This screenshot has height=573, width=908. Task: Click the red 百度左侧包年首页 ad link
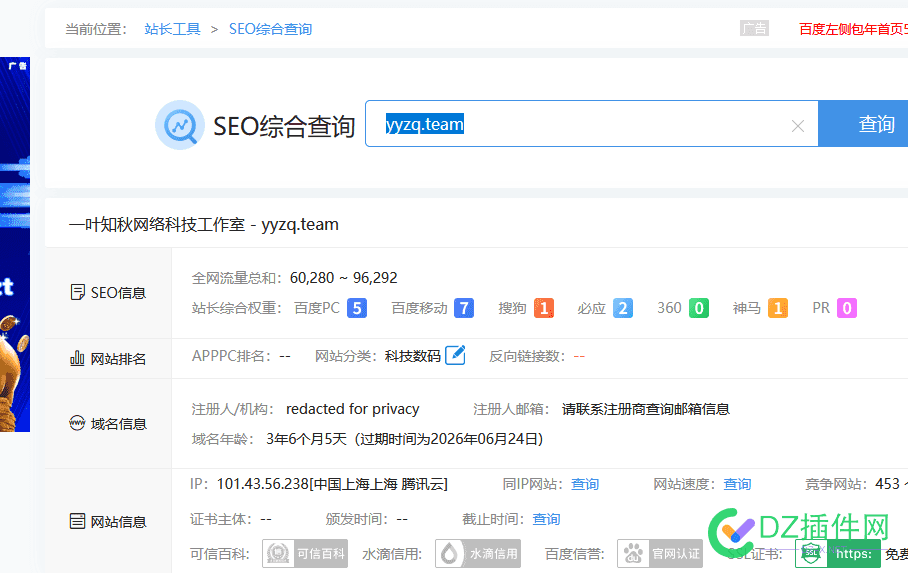[853, 29]
